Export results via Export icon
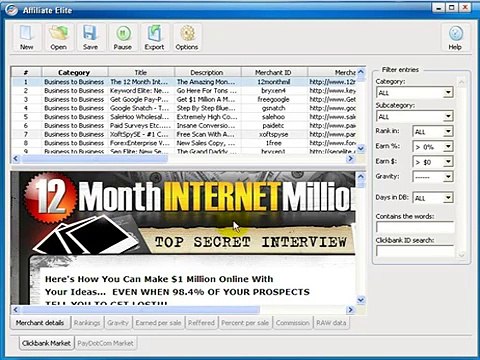Image resolution: width=480 pixels, height=360 pixels. [x=154, y=37]
